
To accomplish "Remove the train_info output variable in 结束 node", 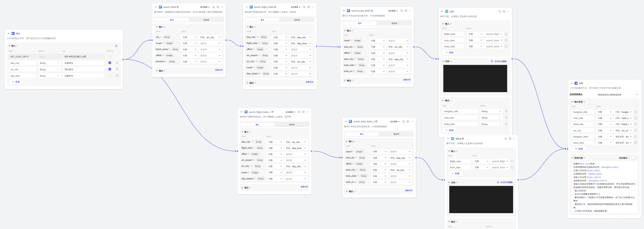I will pos(635,118).
